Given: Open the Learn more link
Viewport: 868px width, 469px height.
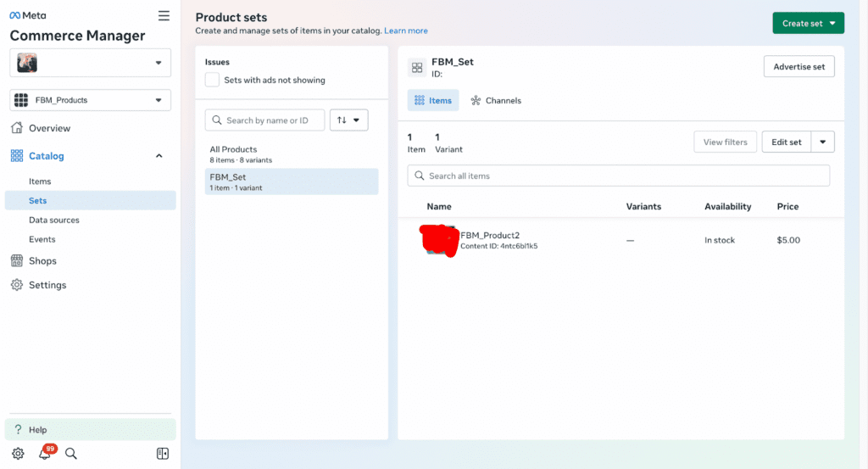Looking at the screenshot, I should (x=406, y=31).
